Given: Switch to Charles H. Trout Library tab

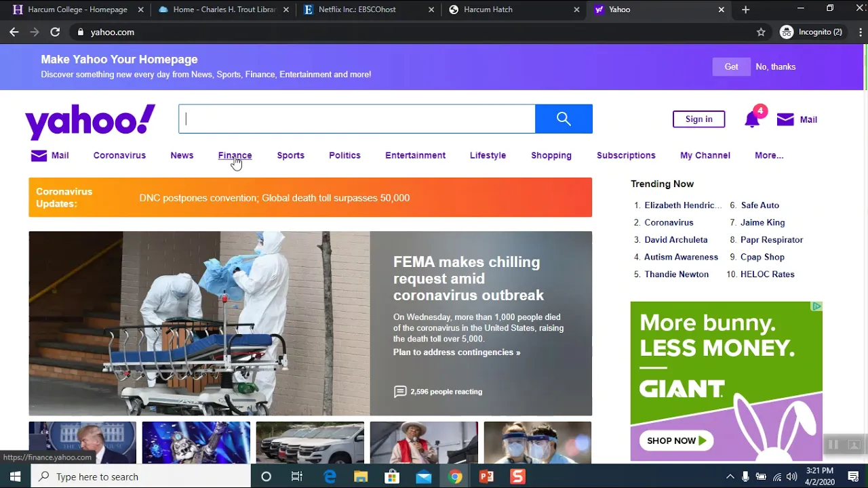Looking at the screenshot, I should point(223,9).
